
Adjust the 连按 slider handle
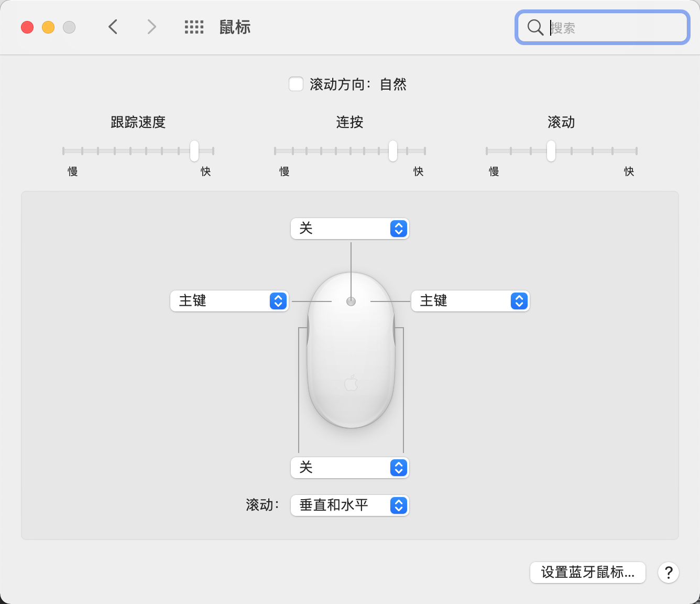coord(393,151)
